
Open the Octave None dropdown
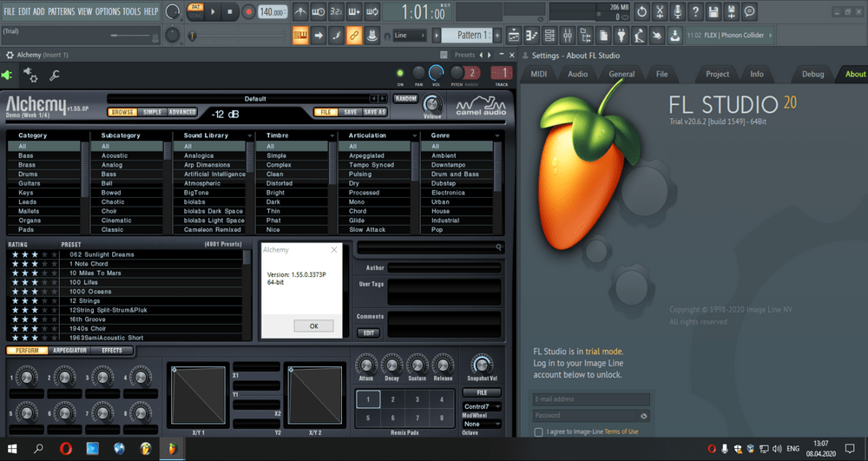(x=482, y=424)
